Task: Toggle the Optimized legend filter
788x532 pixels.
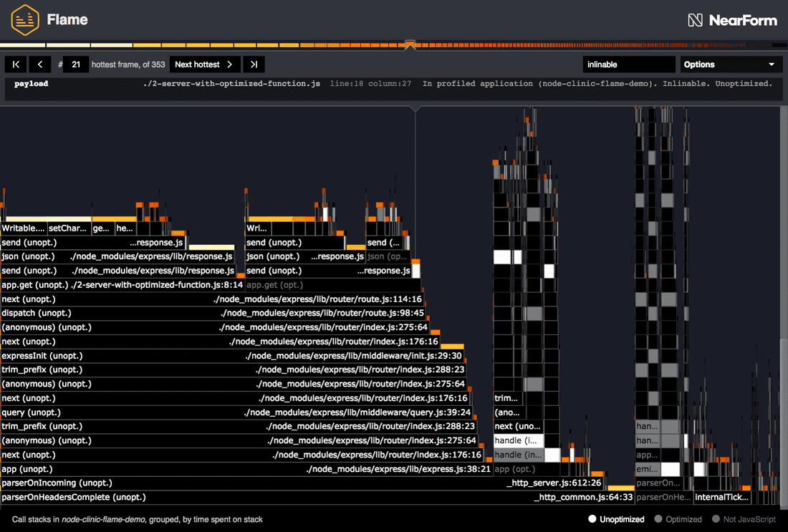Action: [678, 519]
